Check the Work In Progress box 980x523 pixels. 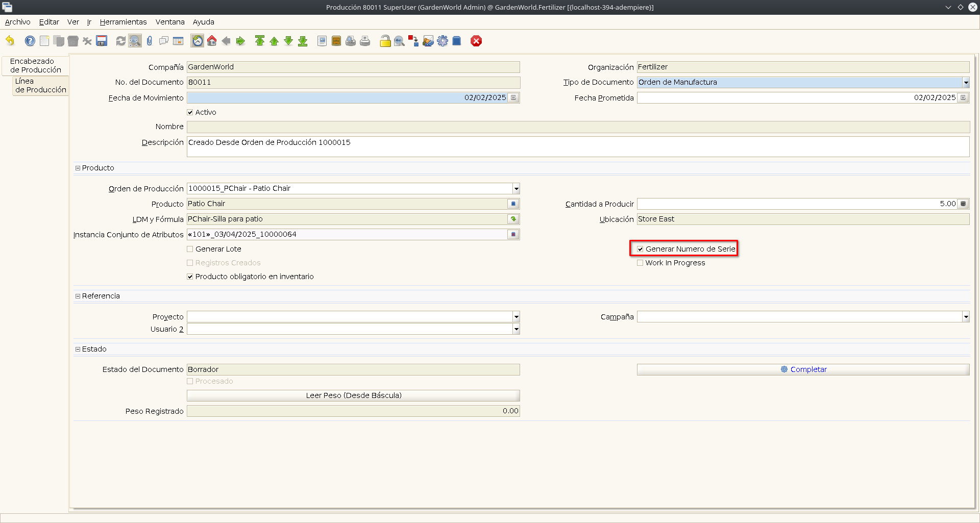pos(640,263)
